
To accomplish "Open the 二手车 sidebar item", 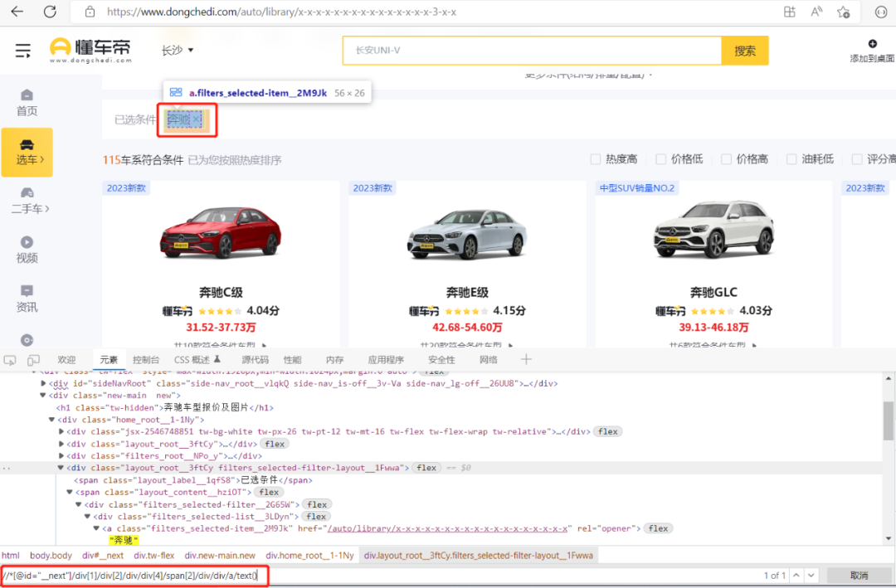I will 30,202.
